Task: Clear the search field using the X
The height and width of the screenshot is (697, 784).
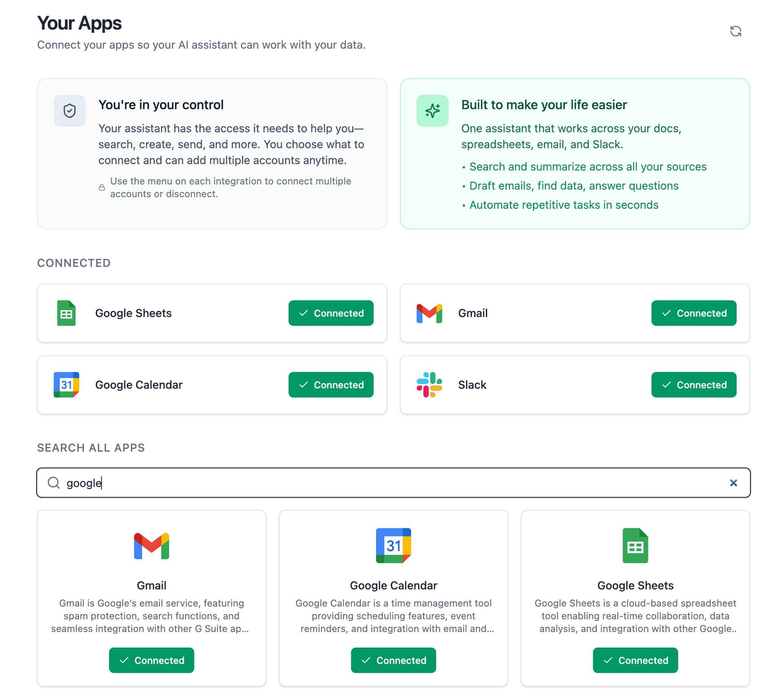Action: [x=734, y=483]
